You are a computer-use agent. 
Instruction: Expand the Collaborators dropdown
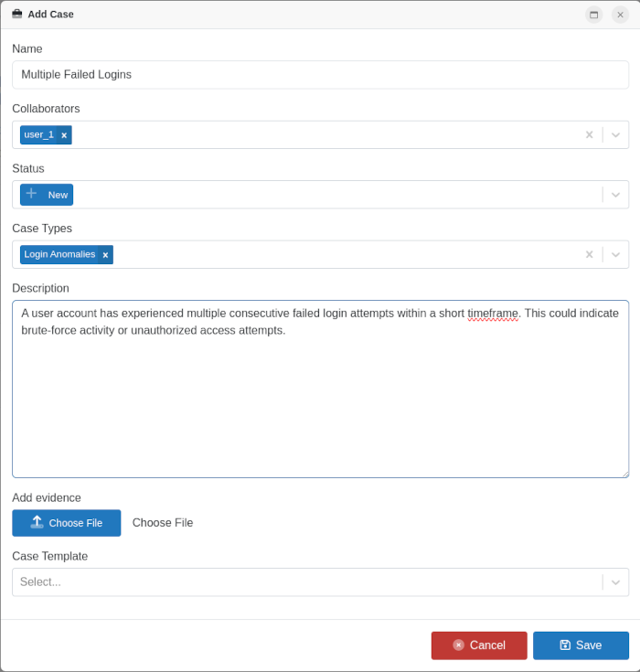tap(615, 134)
